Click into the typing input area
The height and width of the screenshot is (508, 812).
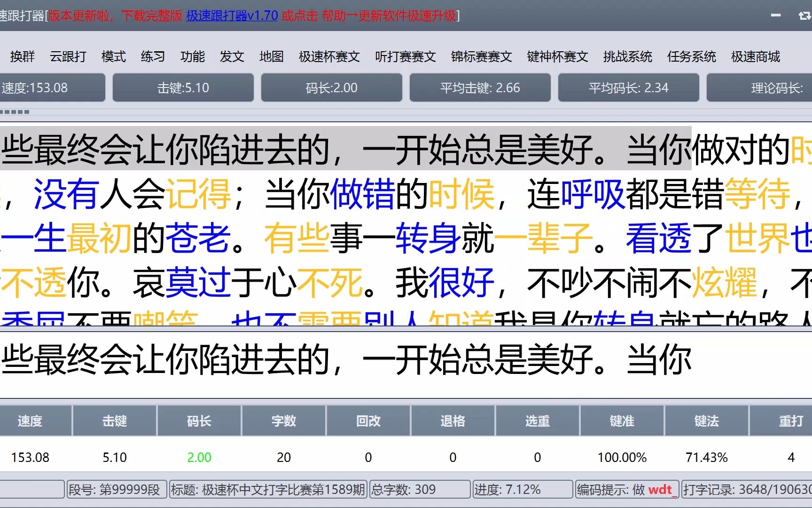(406, 364)
